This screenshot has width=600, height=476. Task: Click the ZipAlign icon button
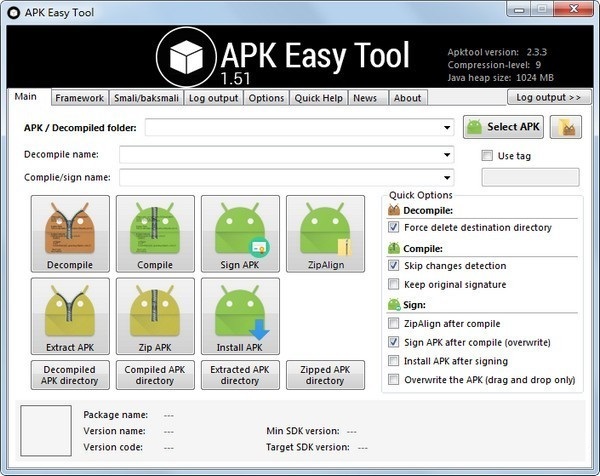pos(325,234)
